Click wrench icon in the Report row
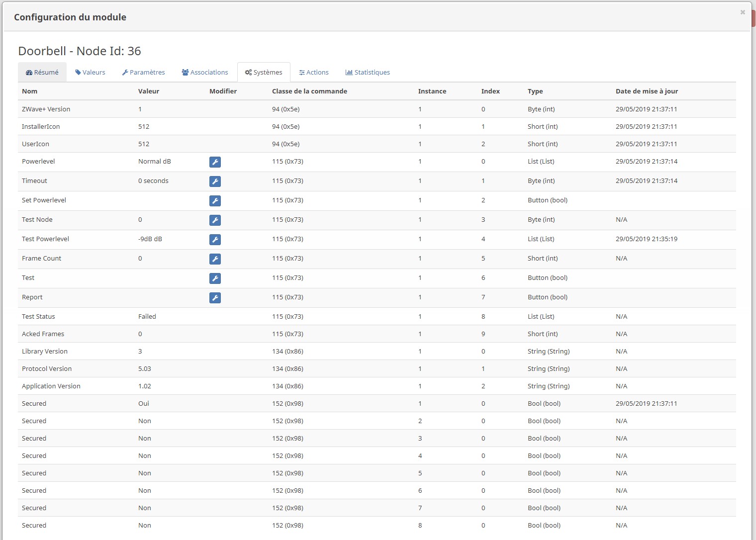This screenshot has width=756, height=540. point(215,298)
